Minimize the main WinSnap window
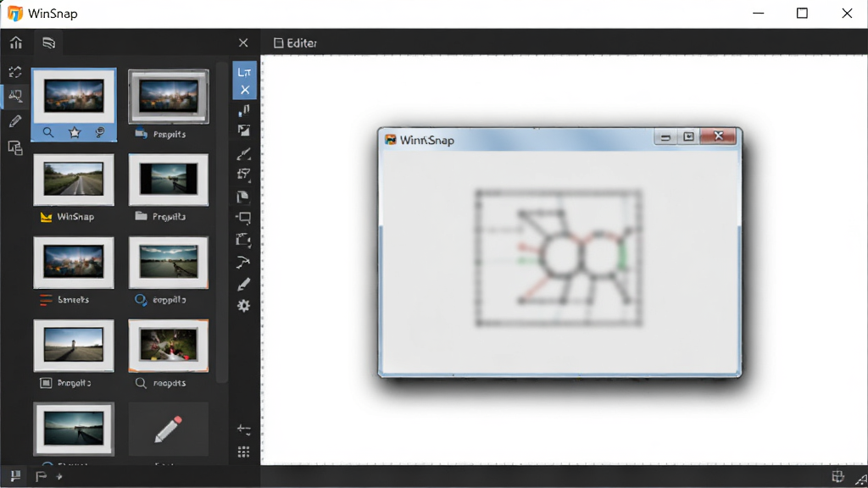This screenshot has height=488, width=868. [759, 14]
